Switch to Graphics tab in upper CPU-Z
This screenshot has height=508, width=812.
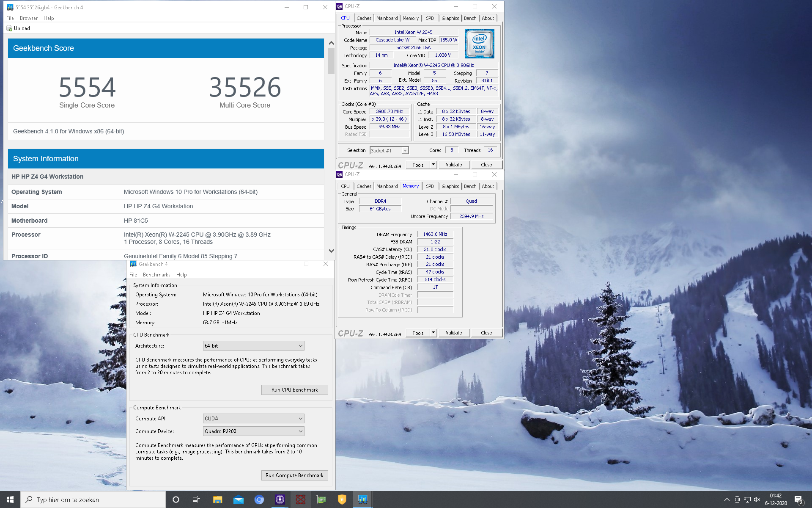click(450, 18)
